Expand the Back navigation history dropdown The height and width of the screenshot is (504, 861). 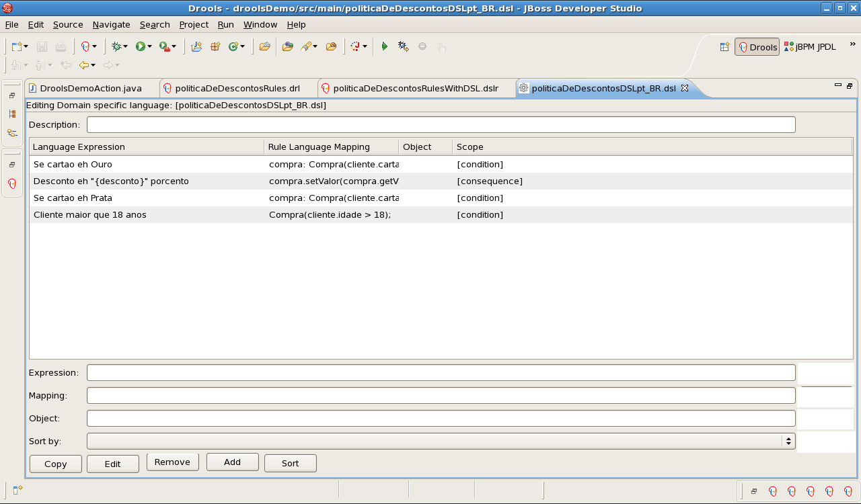pos(93,65)
